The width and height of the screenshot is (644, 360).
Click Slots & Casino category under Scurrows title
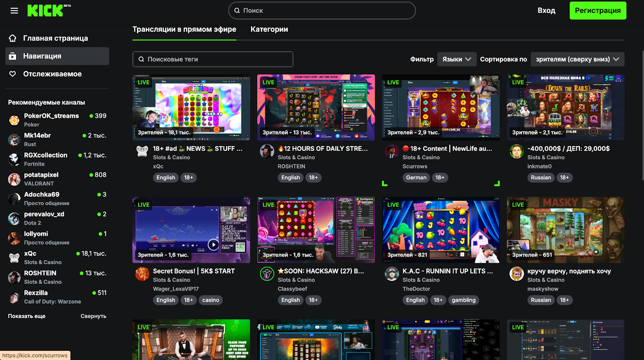click(x=421, y=157)
